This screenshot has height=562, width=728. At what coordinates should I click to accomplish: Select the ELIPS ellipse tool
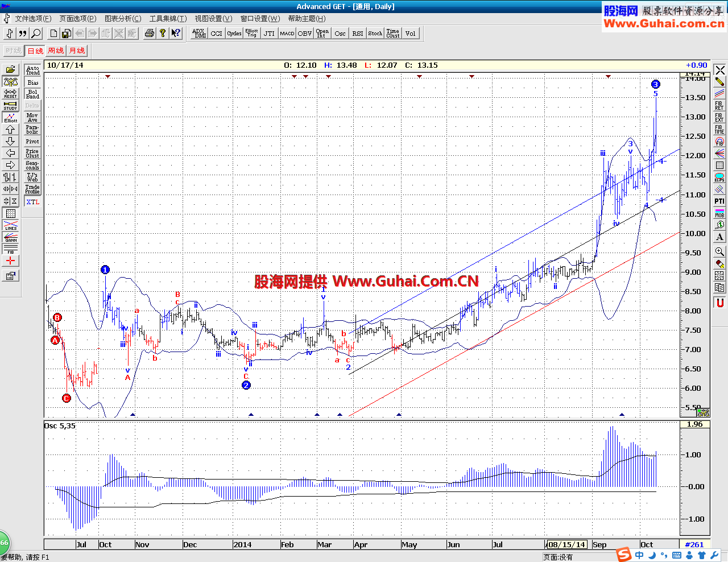[x=719, y=177]
